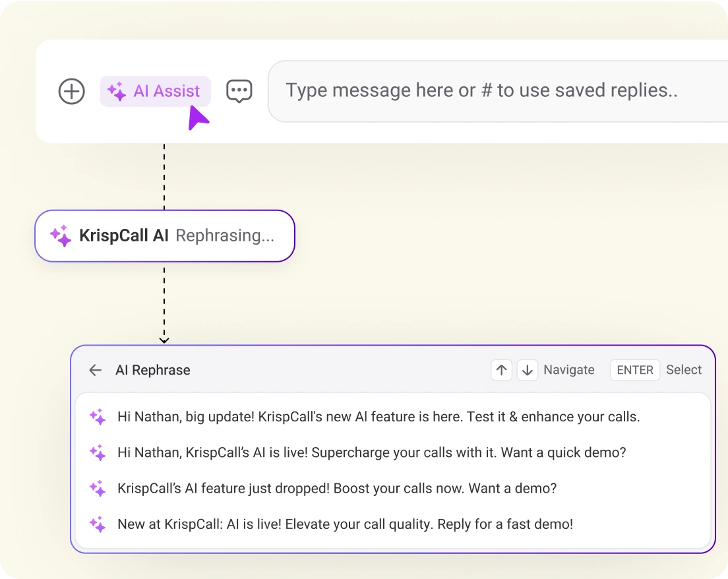
Task: Open the AI Assist button
Action: pyautogui.click(x=156, y=92)
